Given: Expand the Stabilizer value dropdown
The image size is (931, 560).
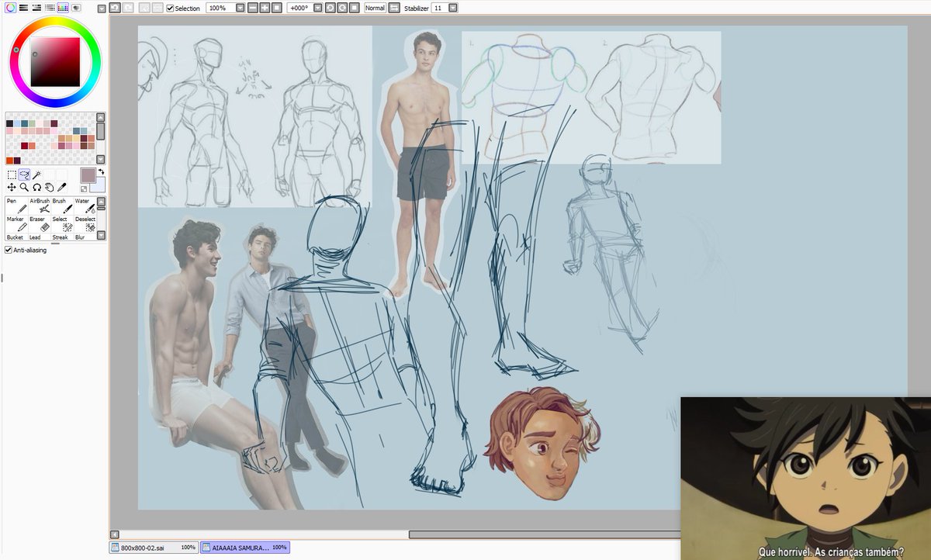Looking at the screenshot, I should coord(452,8).
